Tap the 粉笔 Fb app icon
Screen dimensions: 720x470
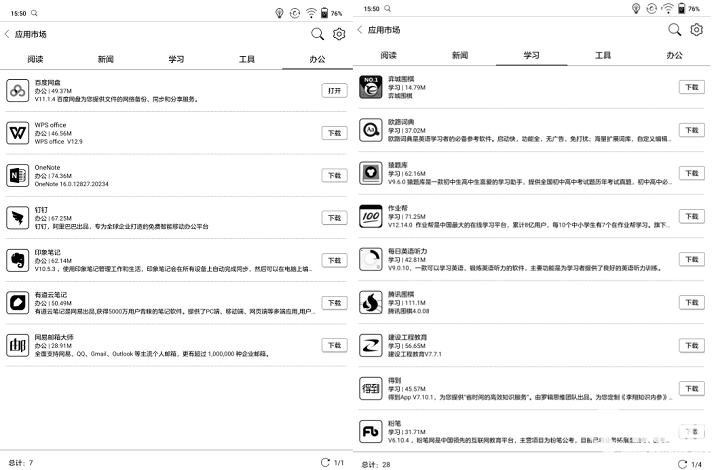click(371, 432)
